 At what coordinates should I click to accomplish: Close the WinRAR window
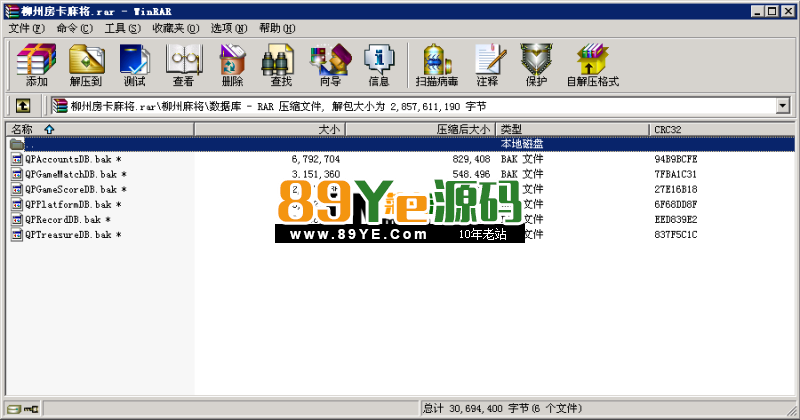click(x=788, y=11)
